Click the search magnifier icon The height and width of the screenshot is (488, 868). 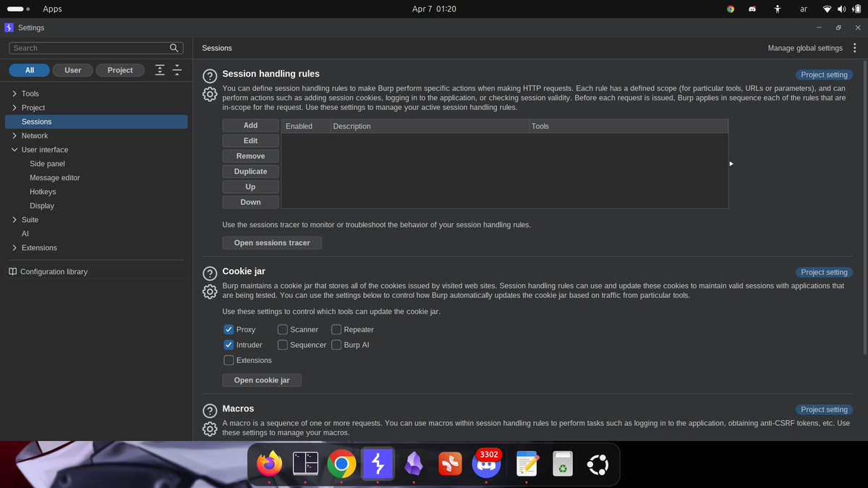174,48
